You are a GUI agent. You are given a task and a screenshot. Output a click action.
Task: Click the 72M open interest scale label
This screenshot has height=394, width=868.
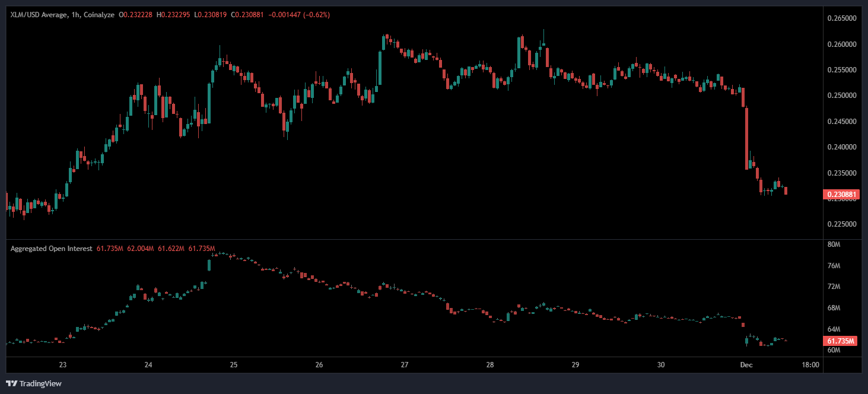(834, 287)
